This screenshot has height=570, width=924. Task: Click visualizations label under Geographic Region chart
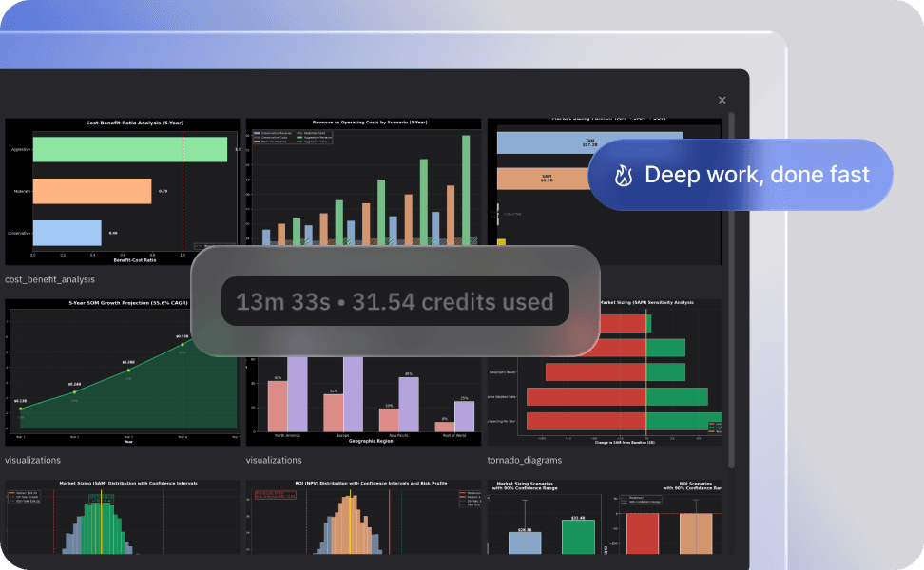(274, 460)
